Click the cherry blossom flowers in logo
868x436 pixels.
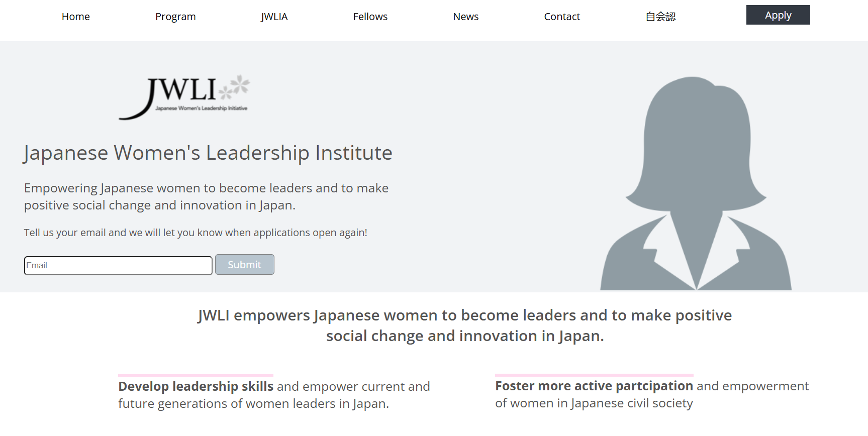point(235,87)
